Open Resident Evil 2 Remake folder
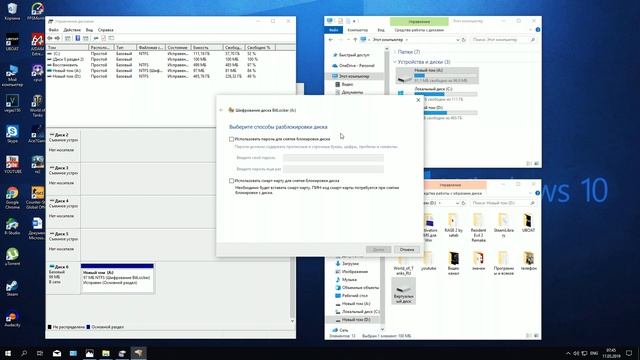Screen dimensions: 640x360 tap(478, 228)
